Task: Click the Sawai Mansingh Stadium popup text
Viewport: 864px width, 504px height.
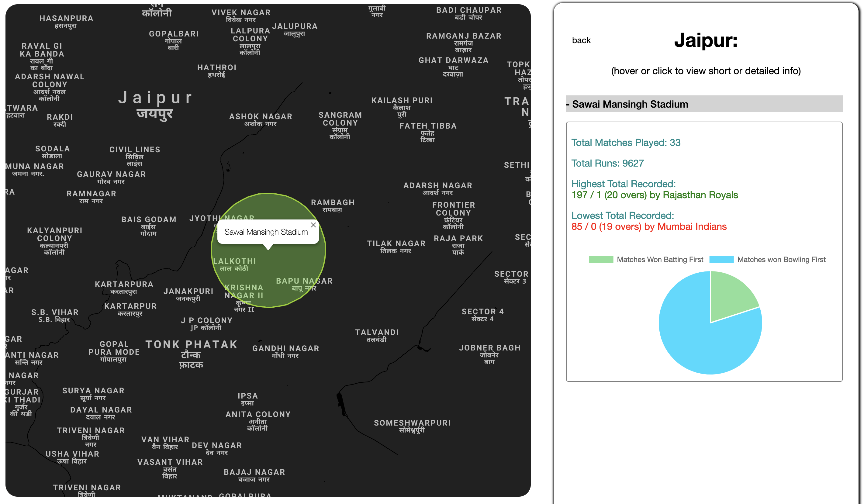Action: [266, 232]
